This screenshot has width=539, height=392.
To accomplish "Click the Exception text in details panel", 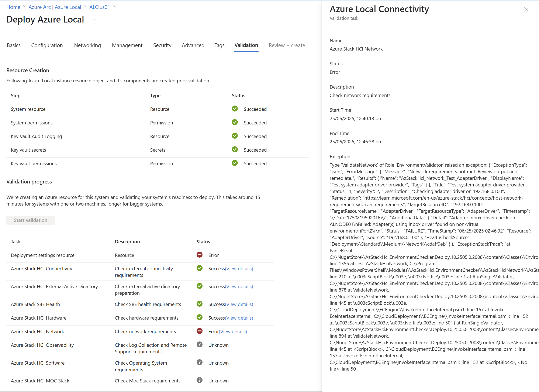I will click(434, 267).
